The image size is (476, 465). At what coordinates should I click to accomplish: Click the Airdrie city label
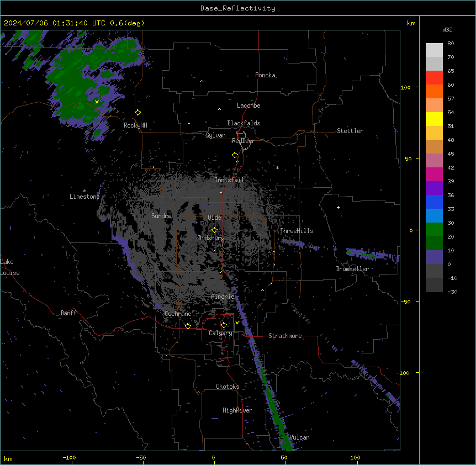point(223,297)
